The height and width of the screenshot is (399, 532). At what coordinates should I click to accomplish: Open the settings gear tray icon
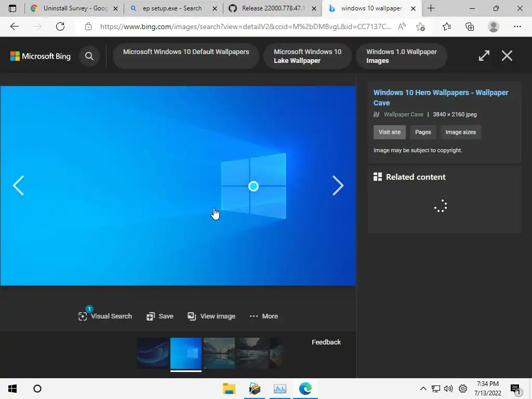click(x=463, y=389)
